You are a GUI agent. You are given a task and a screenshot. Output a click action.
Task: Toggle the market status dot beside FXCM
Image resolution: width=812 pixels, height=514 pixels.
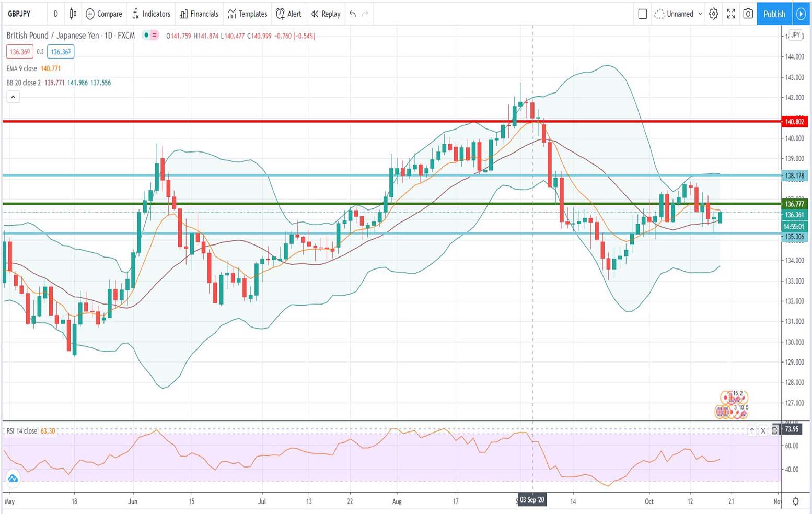coord(146,36)
